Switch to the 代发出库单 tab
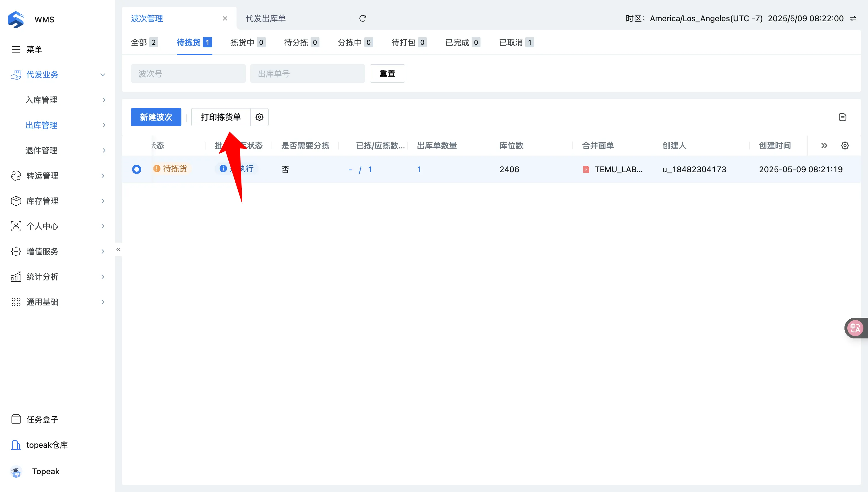The height and width of the screenshot is (492, 868). point(266,18)
